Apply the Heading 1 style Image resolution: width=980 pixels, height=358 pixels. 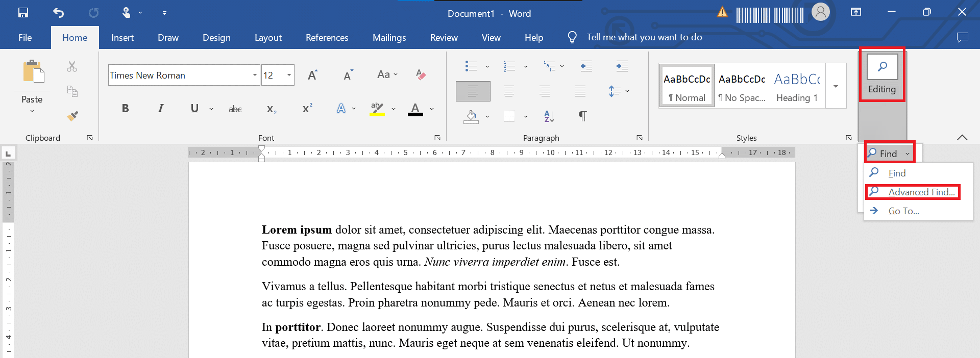797,86
